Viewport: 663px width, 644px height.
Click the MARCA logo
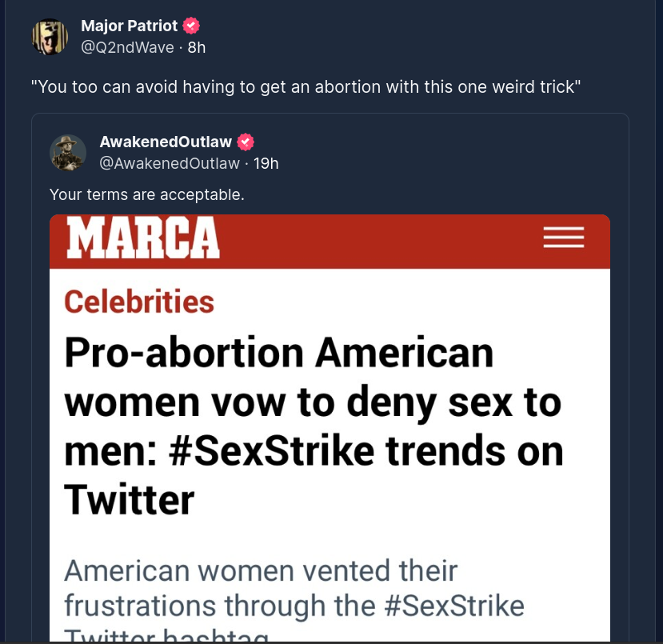click(143, 238)
